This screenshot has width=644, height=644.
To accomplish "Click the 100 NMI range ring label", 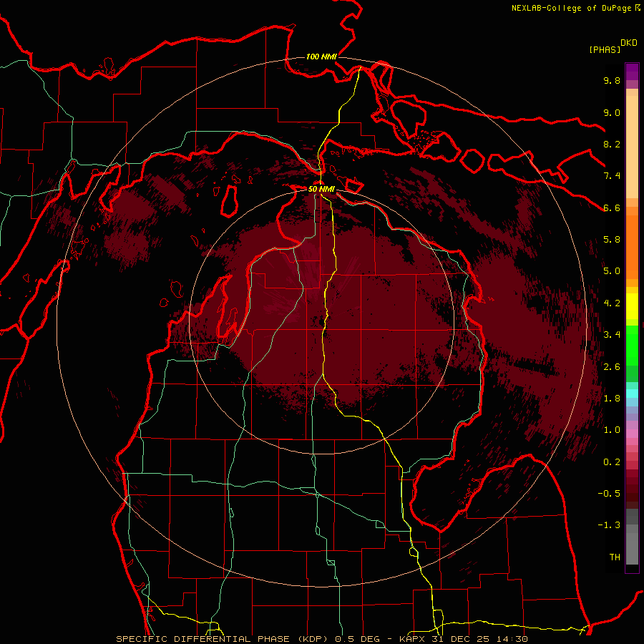I will pyautogui.click(x=321, y=57).
